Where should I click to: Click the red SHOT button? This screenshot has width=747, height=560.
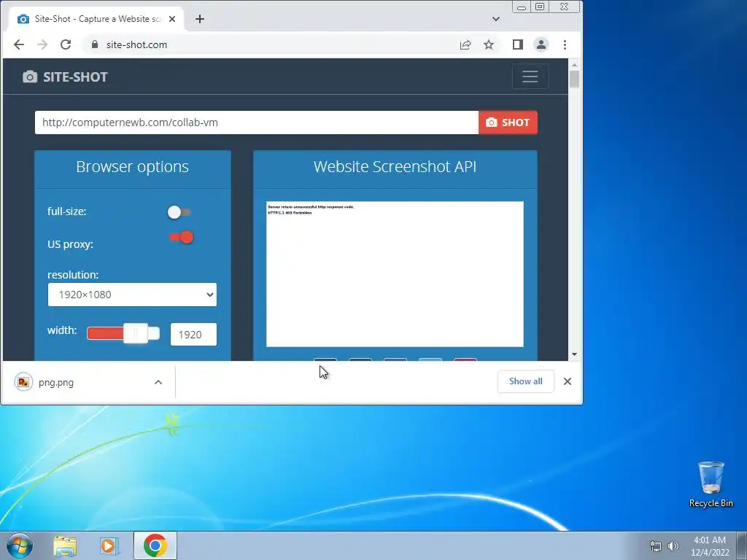pos(508,122)
